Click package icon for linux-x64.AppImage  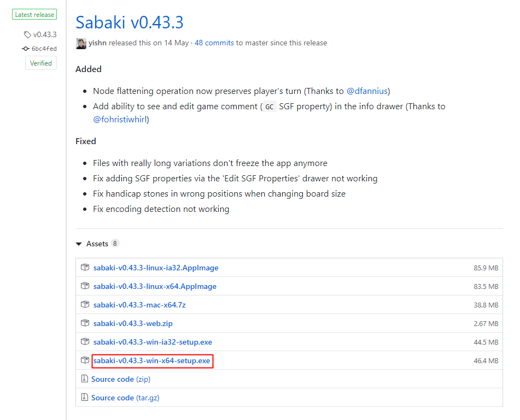point(85,286)
